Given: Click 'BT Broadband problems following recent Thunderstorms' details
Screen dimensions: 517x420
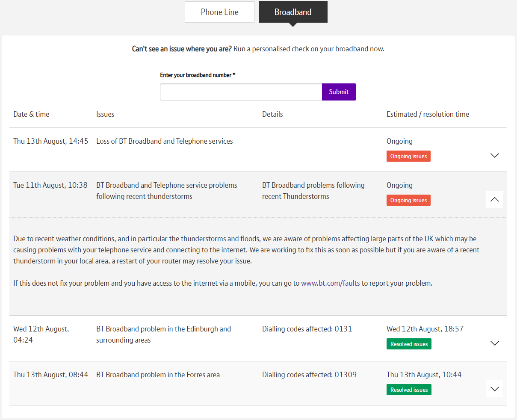Looking at the screenshot, I should (313, 191).
